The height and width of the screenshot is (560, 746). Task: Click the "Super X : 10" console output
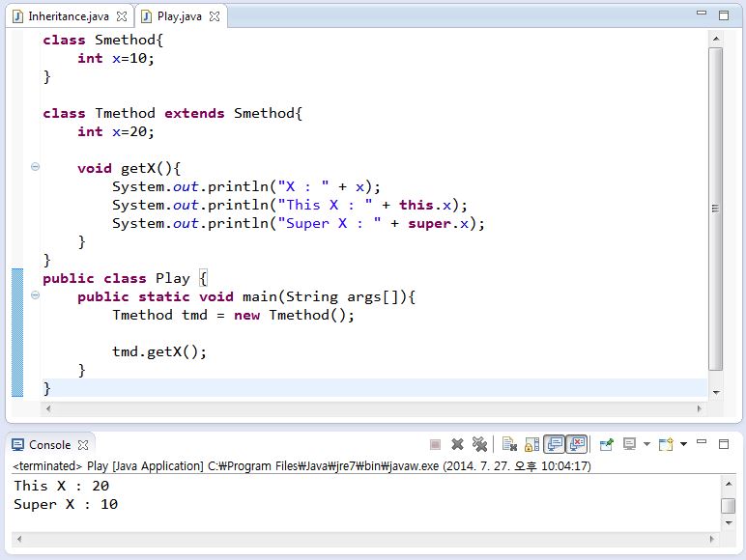66,504
